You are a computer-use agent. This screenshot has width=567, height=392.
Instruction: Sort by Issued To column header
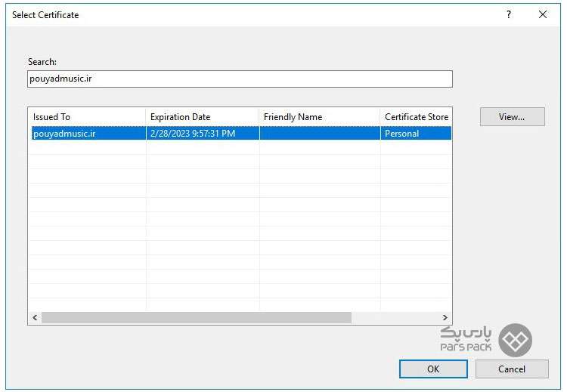tap(87, 117)
